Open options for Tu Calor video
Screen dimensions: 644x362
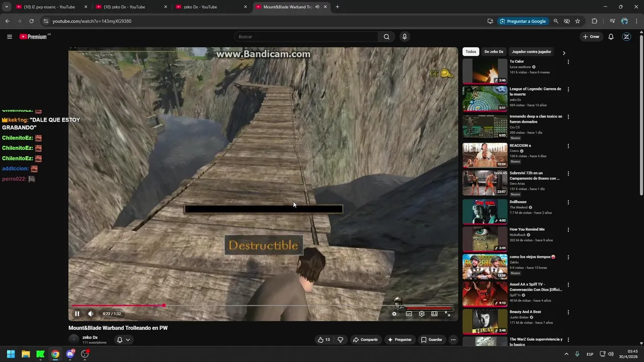tap(568, 62)
